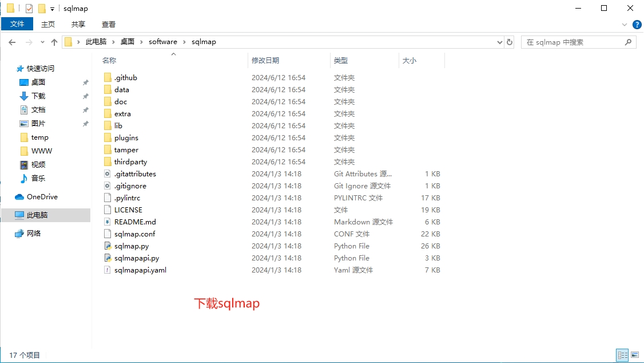Open Explorer help question mark
This screenshot has height=363, width=644.
tap(637, 25)
